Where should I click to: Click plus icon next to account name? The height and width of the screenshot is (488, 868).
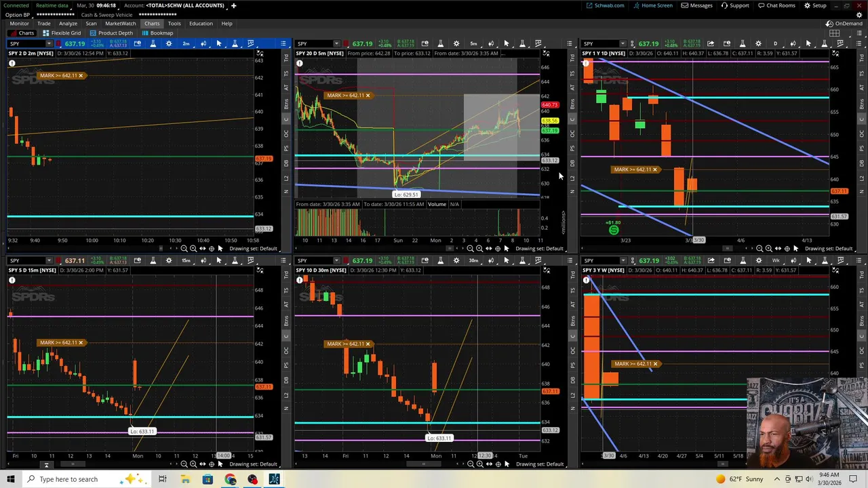pyautogui.click(x=233, y=5)
